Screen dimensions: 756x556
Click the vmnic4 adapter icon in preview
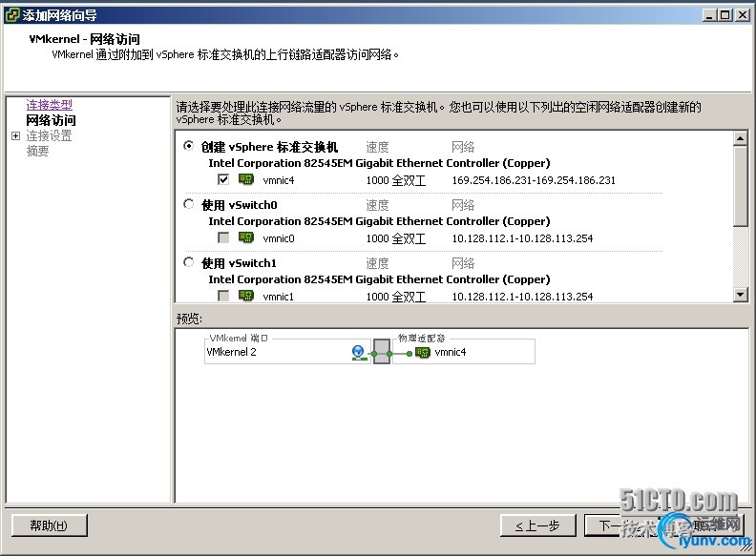coord(422,352)
